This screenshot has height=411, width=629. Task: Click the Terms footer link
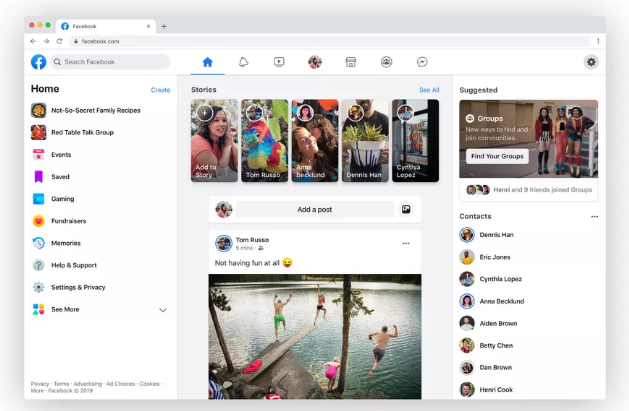point(61,384)
